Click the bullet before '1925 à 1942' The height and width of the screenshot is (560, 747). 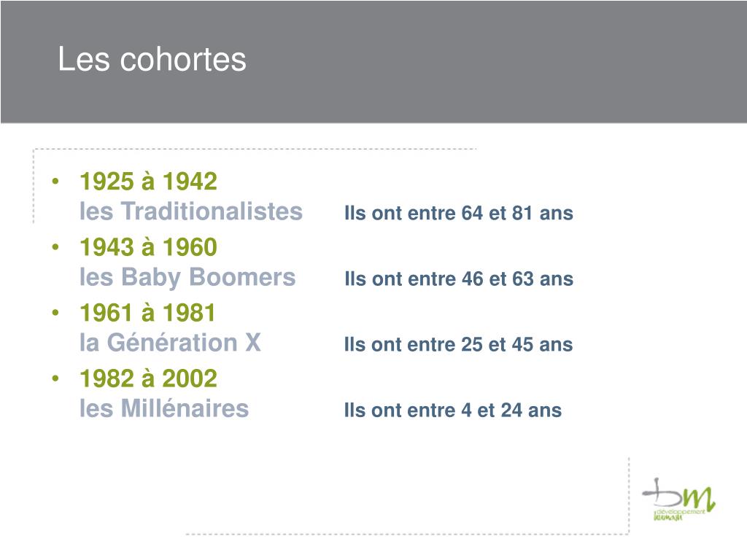55,181
